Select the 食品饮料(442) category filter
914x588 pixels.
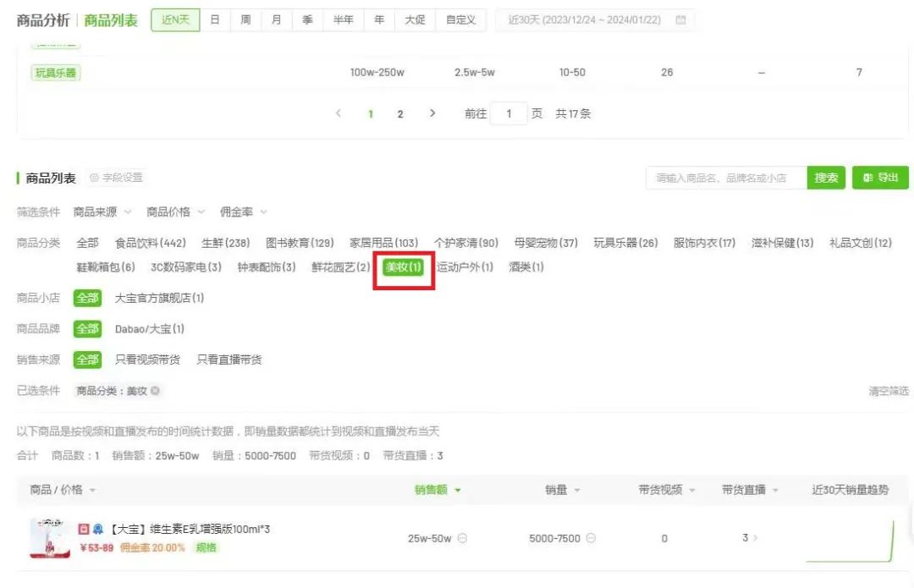[150, 243]
